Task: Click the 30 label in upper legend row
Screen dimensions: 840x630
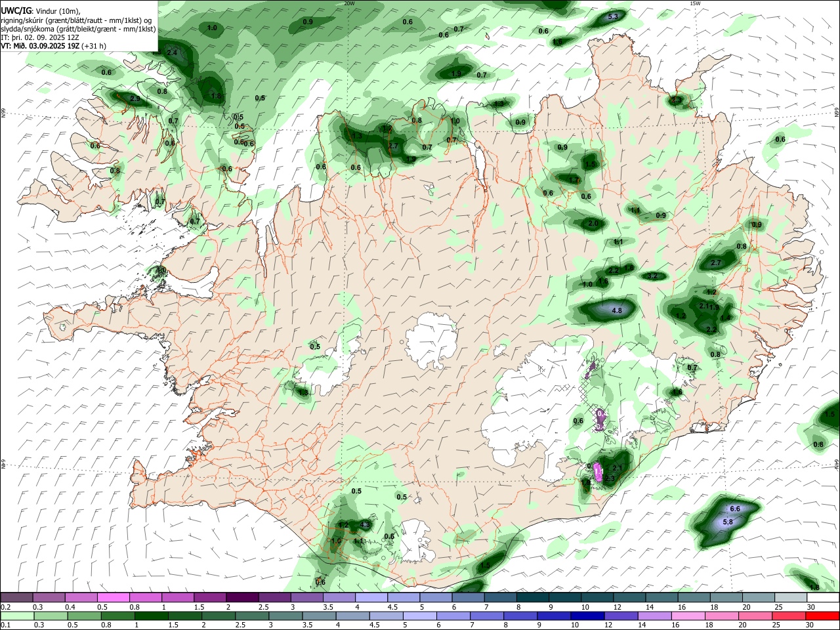Action: [811, 607]
